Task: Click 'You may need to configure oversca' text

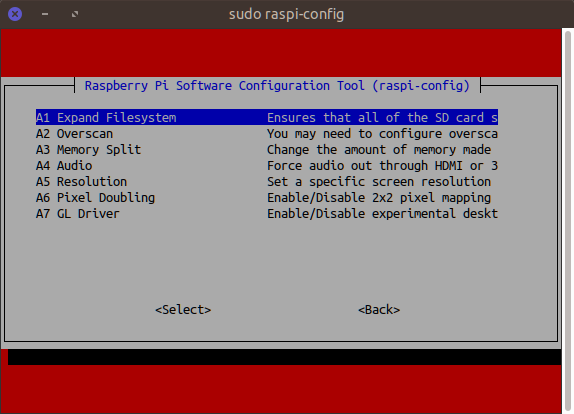Action: coord(382,134)
